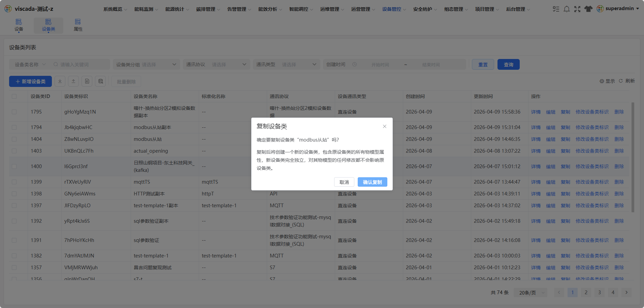
Task: Toggle fullscreen mode icon
Action: 577,9
